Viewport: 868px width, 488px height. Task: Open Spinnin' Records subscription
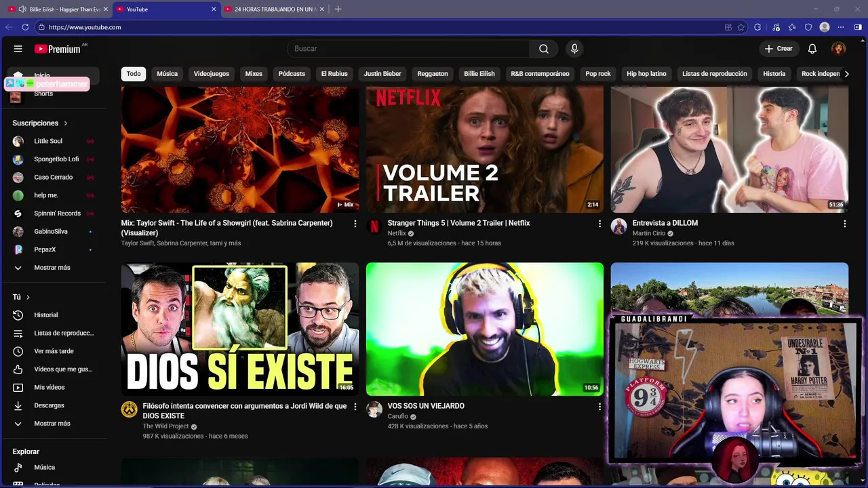click(x=53, y=213)
